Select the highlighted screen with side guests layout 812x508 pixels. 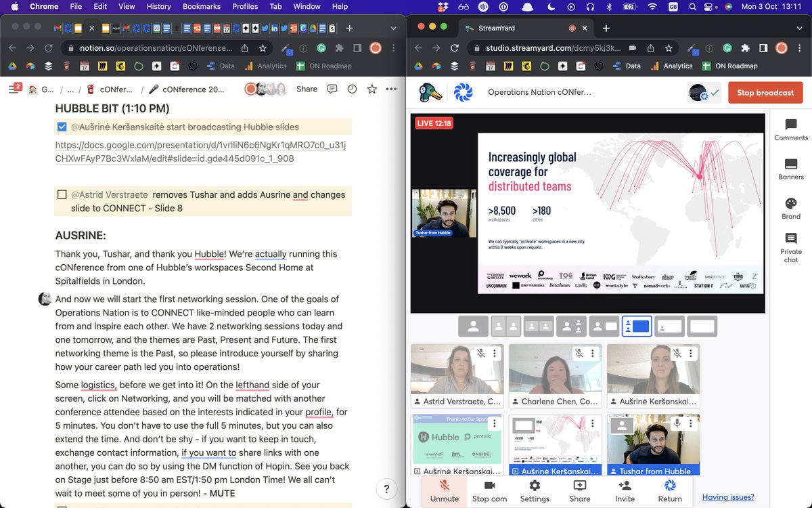(x=637, y=326)
